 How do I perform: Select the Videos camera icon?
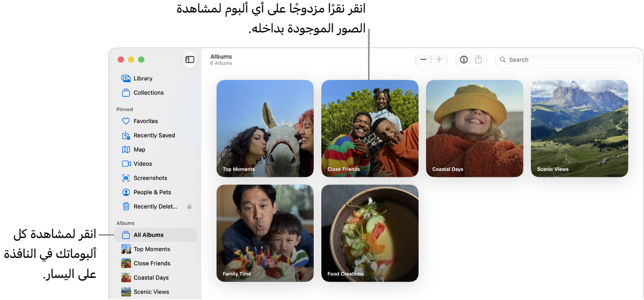click(126, 164)
